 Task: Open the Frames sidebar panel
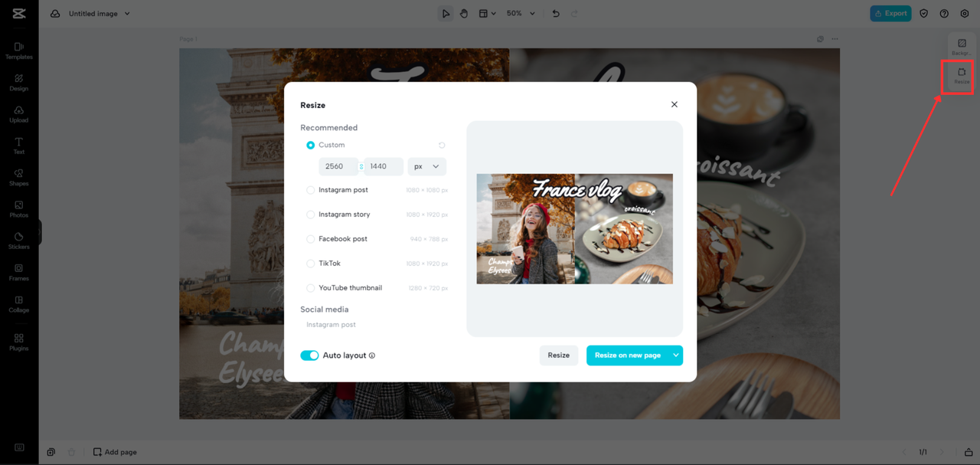(x=19, y=273)
